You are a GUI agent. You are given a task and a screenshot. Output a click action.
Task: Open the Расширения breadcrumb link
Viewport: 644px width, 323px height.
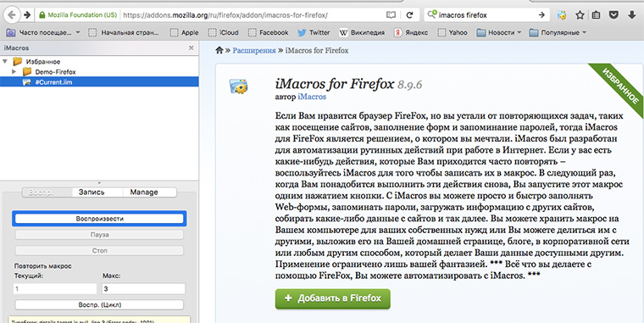(254, 51)
